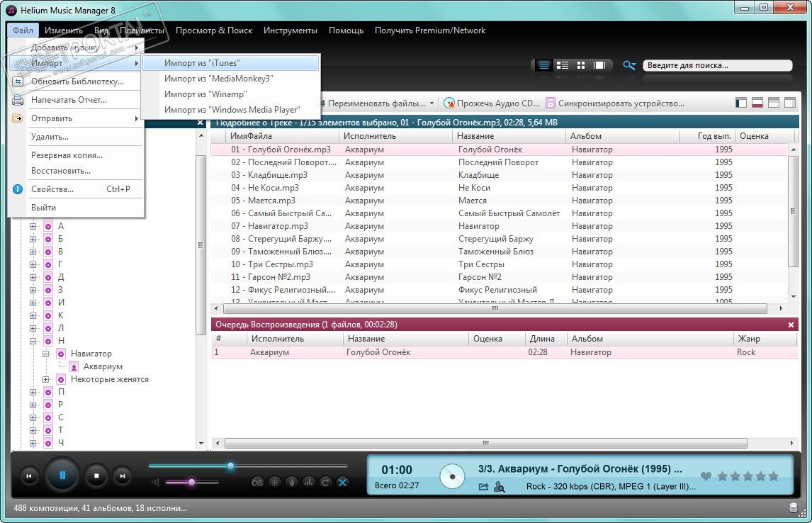Toggle repeat mode in the player

[325, 483]
